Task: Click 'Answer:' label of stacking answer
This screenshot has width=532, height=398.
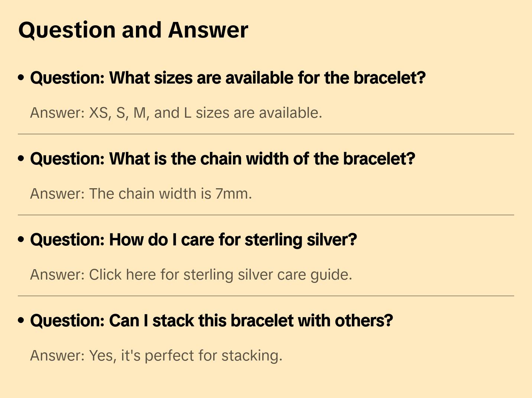Action: click(57, 356)
